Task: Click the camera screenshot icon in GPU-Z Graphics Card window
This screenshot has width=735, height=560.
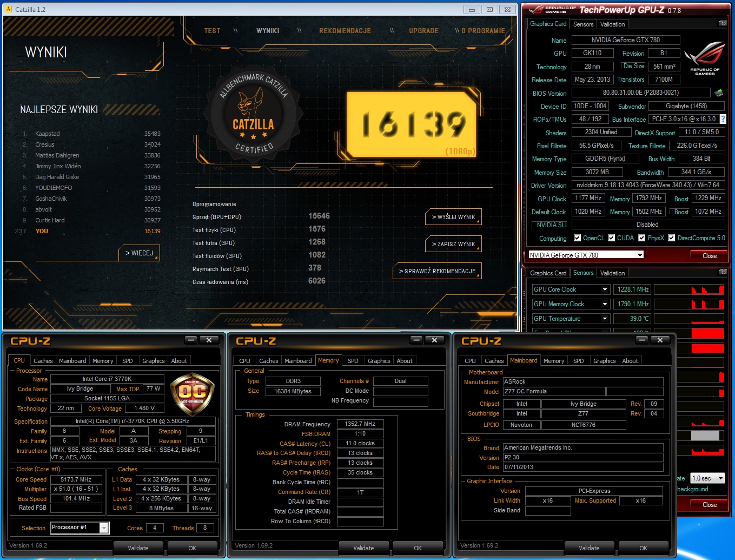Action: click(x=723, y=23)
